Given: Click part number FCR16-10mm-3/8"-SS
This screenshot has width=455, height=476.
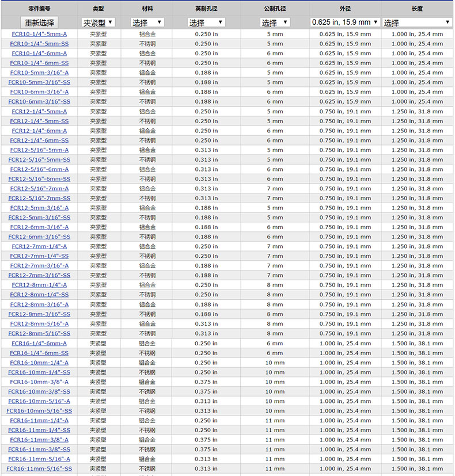Looking at the screenshot, I should [39, 391].
